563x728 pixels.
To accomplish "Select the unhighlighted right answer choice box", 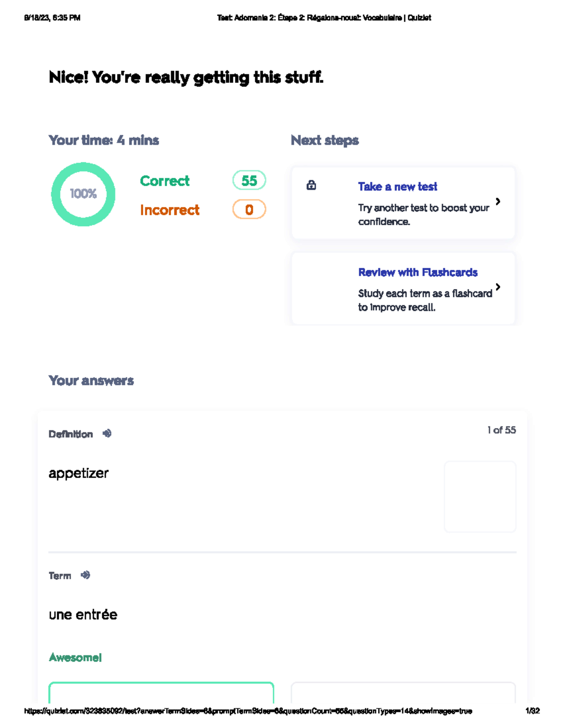I will pos(403,692).
